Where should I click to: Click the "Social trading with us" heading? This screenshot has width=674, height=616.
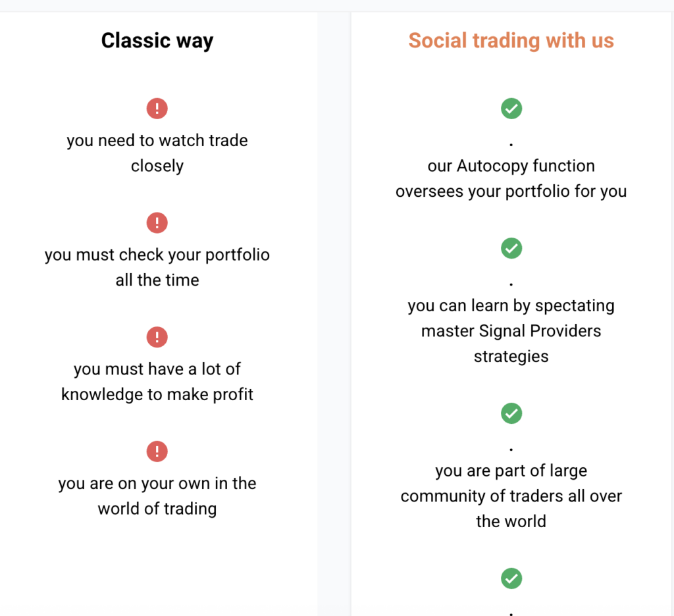coord(511,41)
